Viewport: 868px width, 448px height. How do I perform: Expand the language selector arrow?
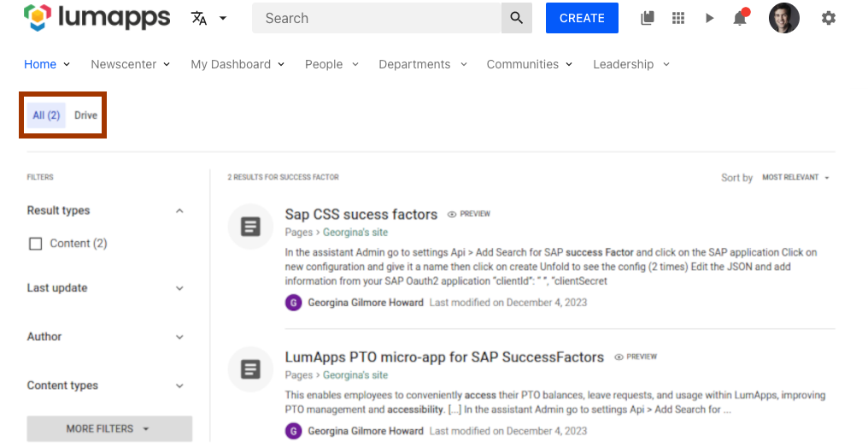click(223, 18)
